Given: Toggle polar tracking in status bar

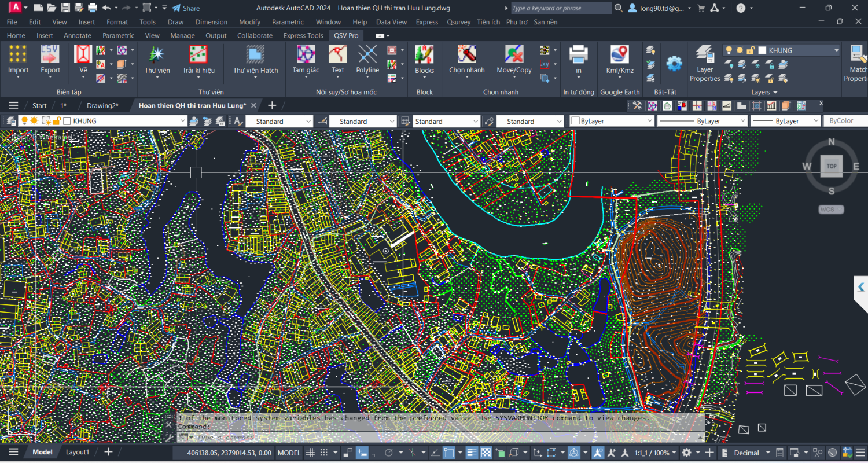Looking at the screenshot, I should (389, 453).
